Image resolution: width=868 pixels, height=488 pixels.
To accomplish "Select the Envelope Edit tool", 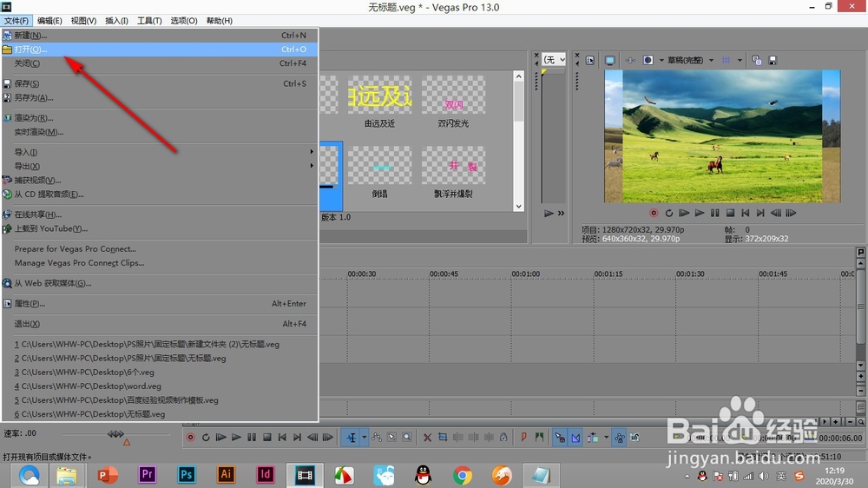I will [377, 438].
